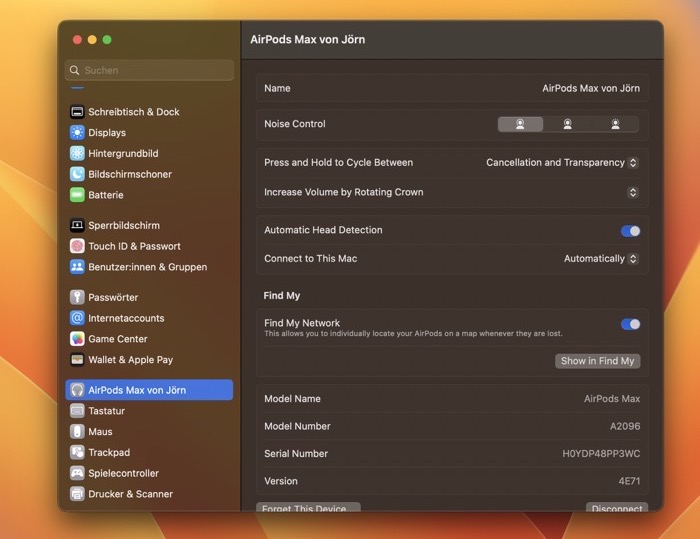Click the Wallet & Apple Pay icon

coord(77,359)
